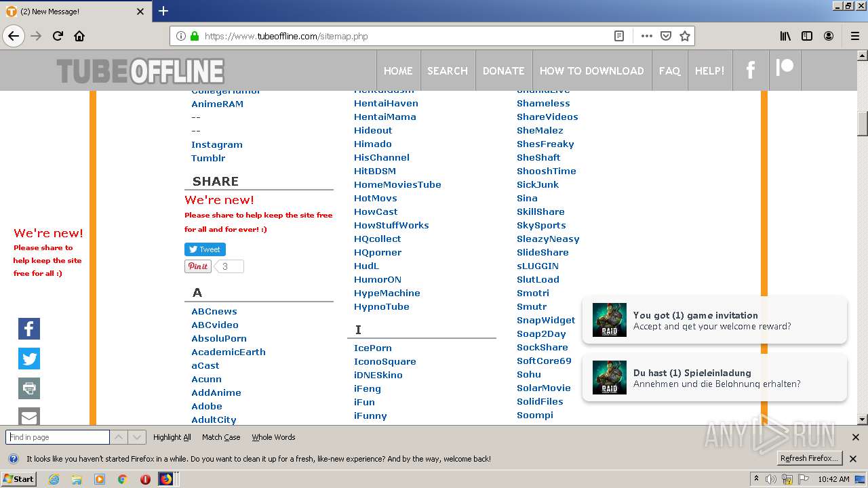Open the Firefox home page icon

(79, 36)
